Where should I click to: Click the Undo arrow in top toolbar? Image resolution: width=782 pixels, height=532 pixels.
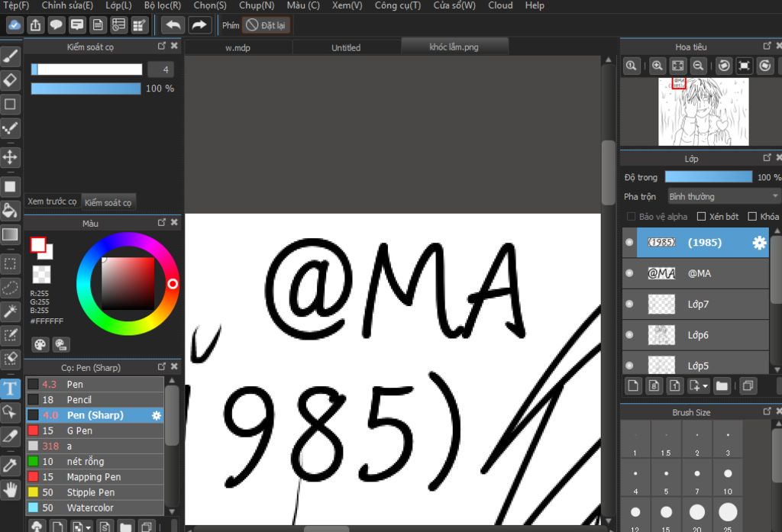(173, 25)
